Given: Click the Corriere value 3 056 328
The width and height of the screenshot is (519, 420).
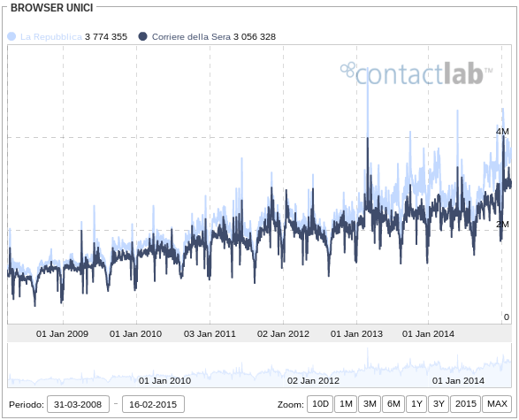Looking at the screenshot, I should (x=255, y=37).
